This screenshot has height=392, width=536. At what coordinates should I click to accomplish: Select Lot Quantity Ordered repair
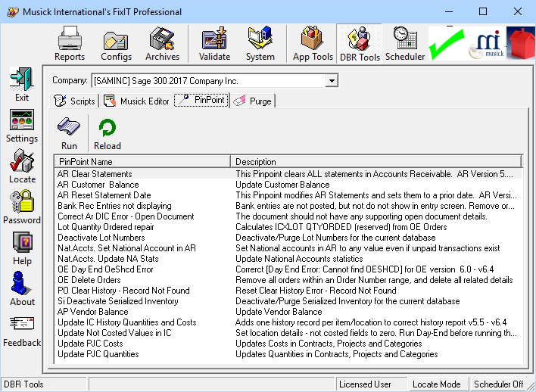coord(288,227)
